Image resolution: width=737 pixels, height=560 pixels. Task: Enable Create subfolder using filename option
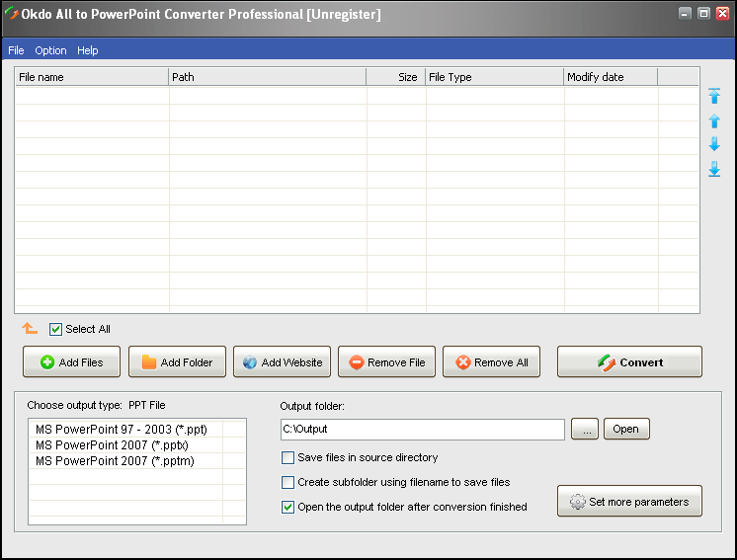[x=287, y=483]
